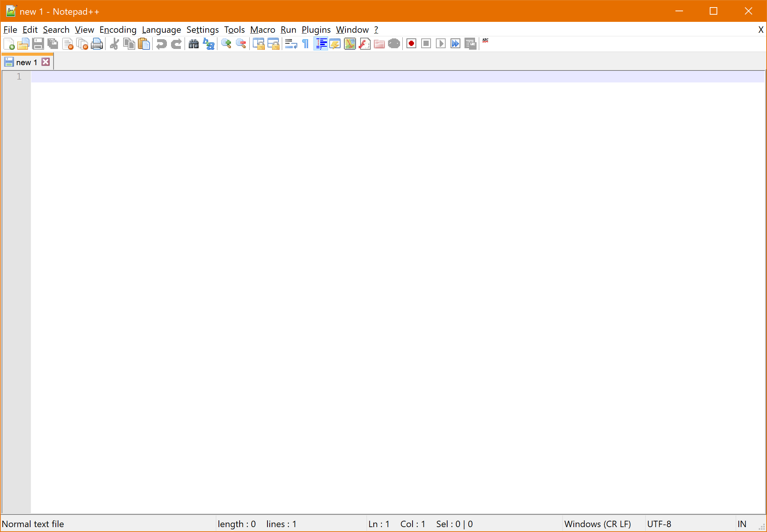Viewport: 767px width, 532px height.
Task: Open the Find dialog via the binoculars icon
Action: (193, 44)
